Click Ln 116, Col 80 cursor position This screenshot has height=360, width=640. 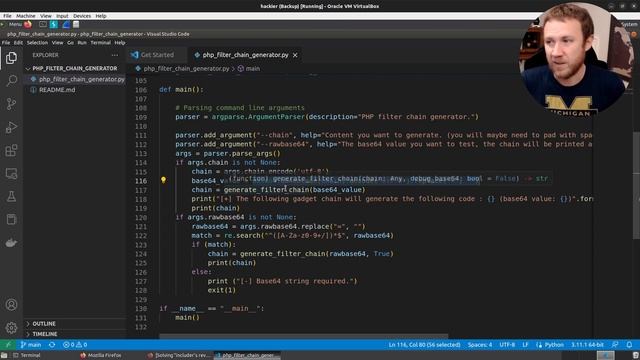coord(424,345)
